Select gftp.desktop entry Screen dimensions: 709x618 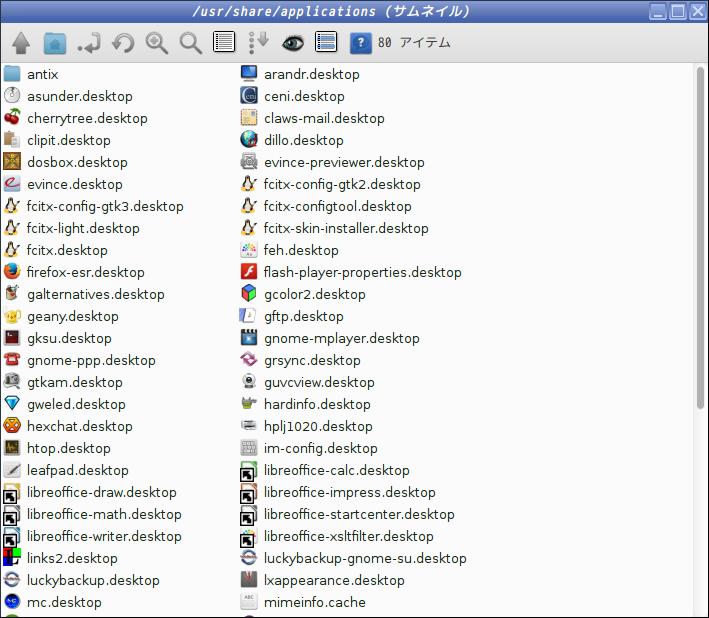pos(291,316)
